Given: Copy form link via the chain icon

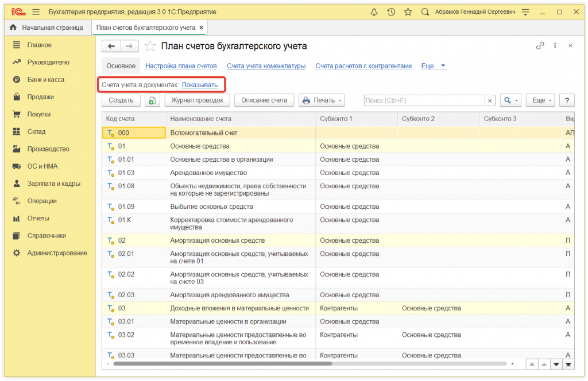Looking at the screenshot, I should [x=540, y=45].
